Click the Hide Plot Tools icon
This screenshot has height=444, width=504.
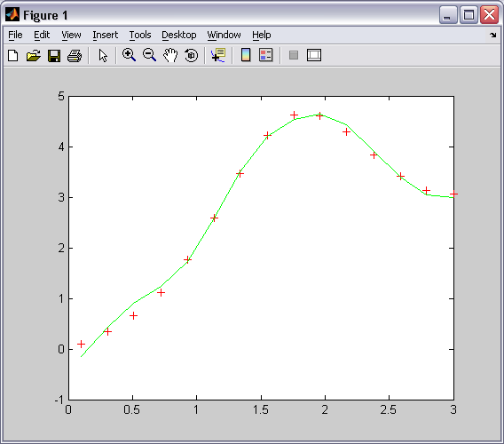click(294, 55)
